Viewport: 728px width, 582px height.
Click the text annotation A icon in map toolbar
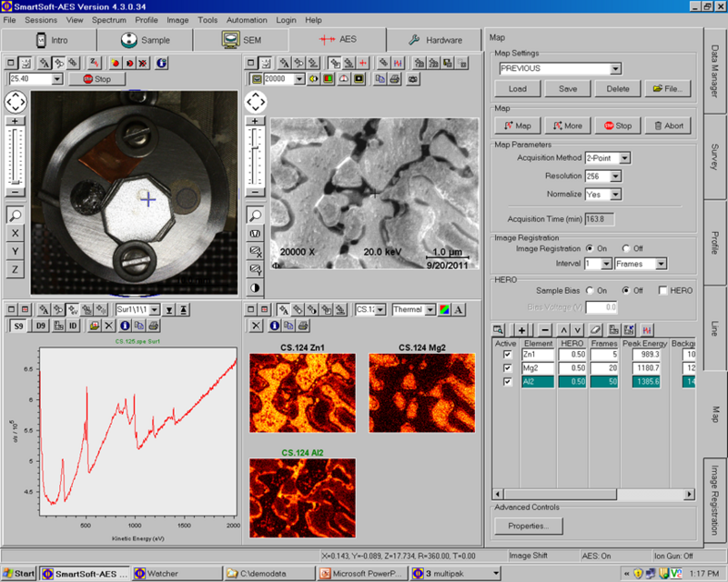coord(460,309)
